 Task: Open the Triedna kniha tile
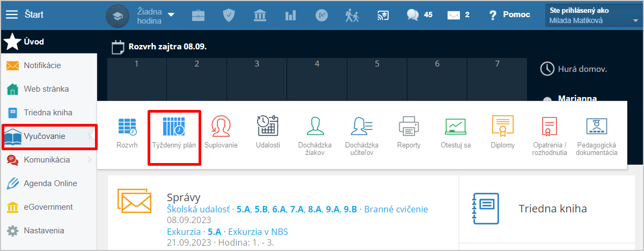552,209
